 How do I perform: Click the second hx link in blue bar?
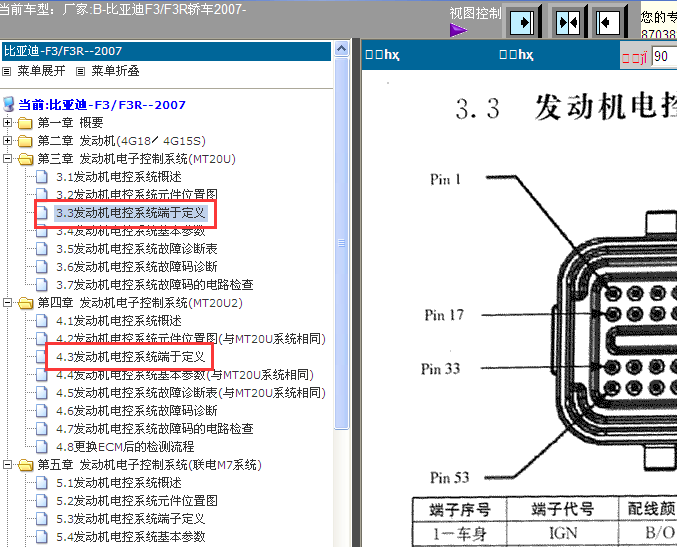516,55
